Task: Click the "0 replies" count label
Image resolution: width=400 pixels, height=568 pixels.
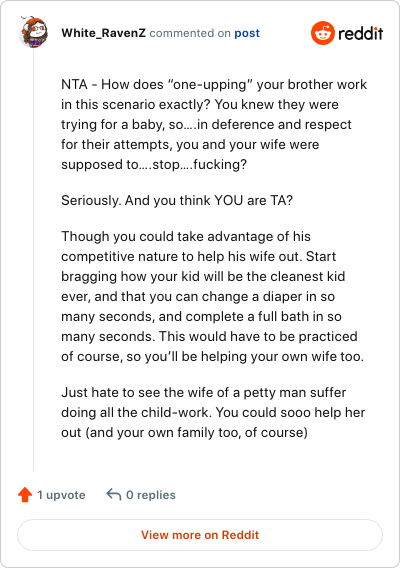Action: (151, 495)
